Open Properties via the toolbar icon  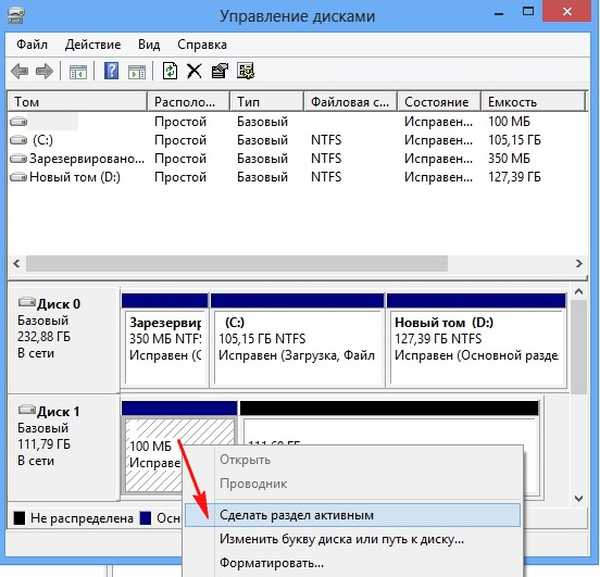tap(218, 71)
